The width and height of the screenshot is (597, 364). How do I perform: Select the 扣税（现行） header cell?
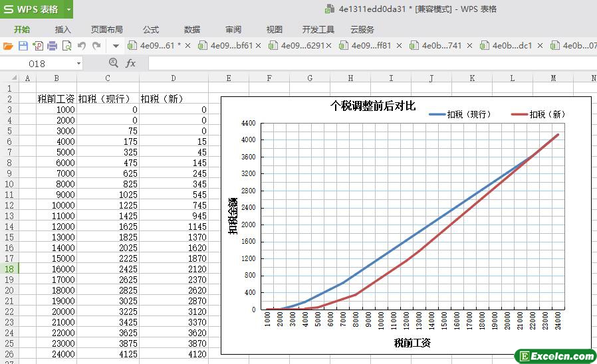coord(108,99)
